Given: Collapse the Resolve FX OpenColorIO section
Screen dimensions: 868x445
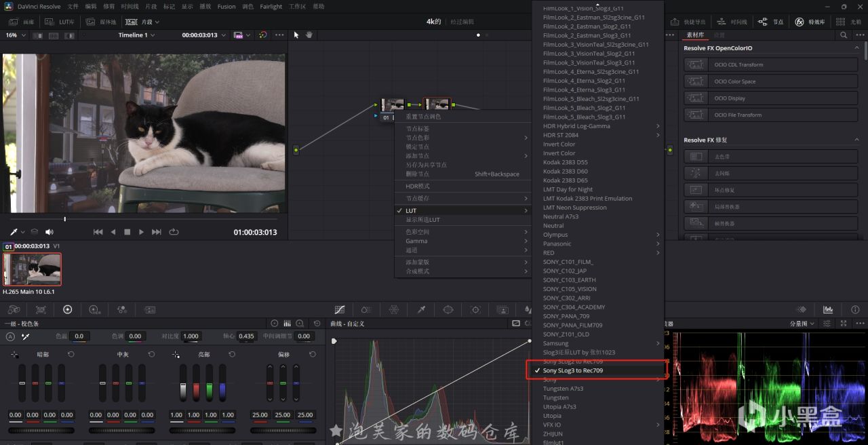Looking at the screenshot, I should point(857,48).
